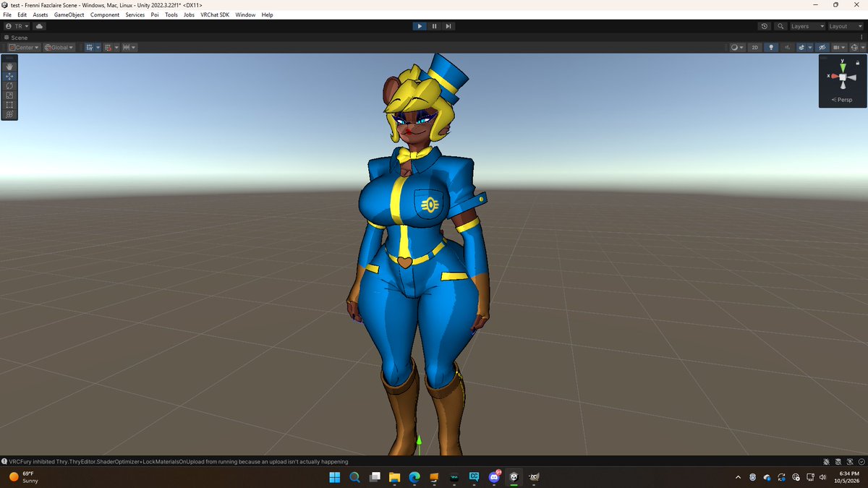Image resolution: width=868 pixels, height=488 pixels.
Task: Open the effects toggle dropdown arrow
Action: 810,47
